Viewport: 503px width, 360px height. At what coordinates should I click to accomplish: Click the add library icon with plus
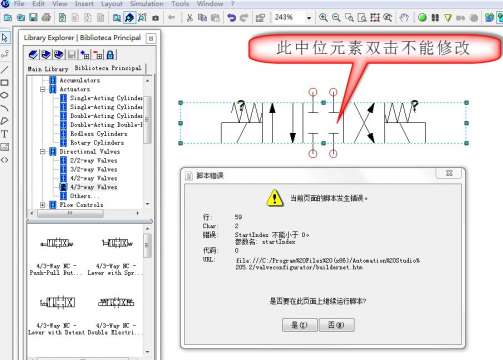[x=85, y=55]
